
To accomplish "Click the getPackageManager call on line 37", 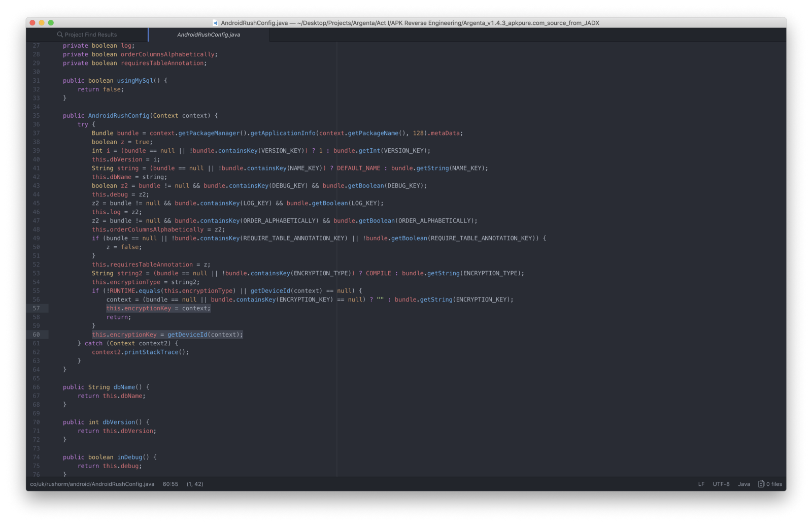I will pos(209,133).
